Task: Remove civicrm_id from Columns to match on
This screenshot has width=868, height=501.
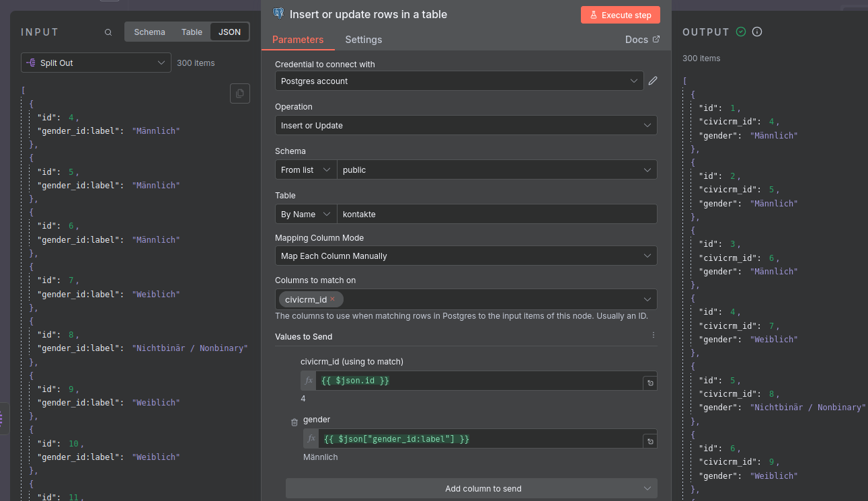Action: click(x=332, y=299)
